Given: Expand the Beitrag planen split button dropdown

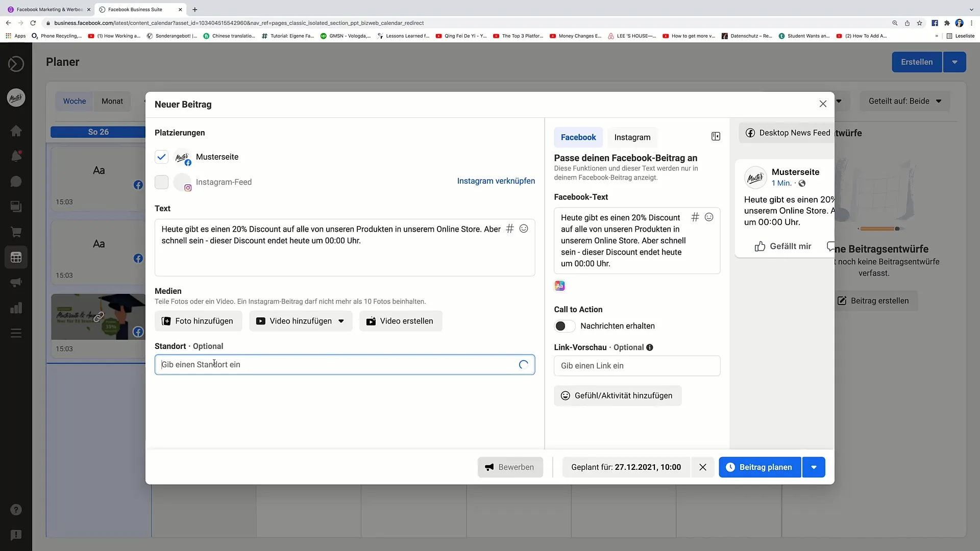Looking at the screenshot, I should click(x=814, y=467).
